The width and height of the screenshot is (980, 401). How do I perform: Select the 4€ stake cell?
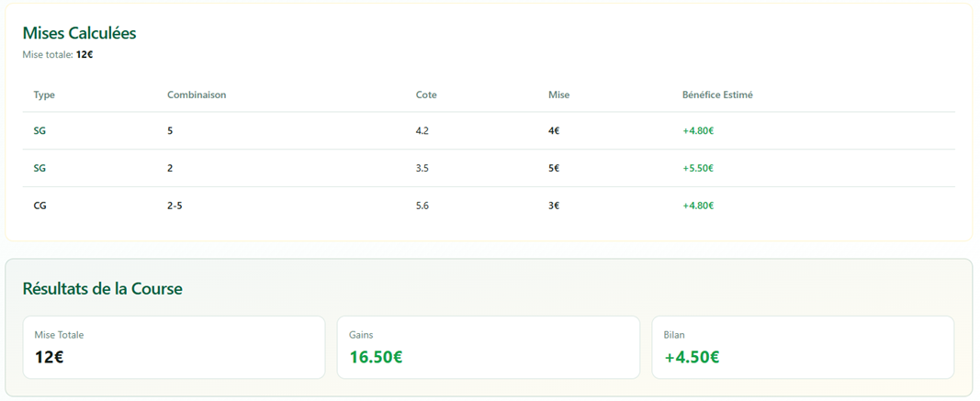tap(554, 131)
